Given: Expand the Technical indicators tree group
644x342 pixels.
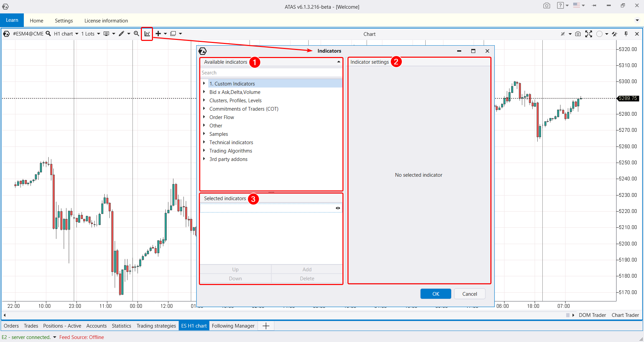Looking at the screenshot, I should click(204, 142).
